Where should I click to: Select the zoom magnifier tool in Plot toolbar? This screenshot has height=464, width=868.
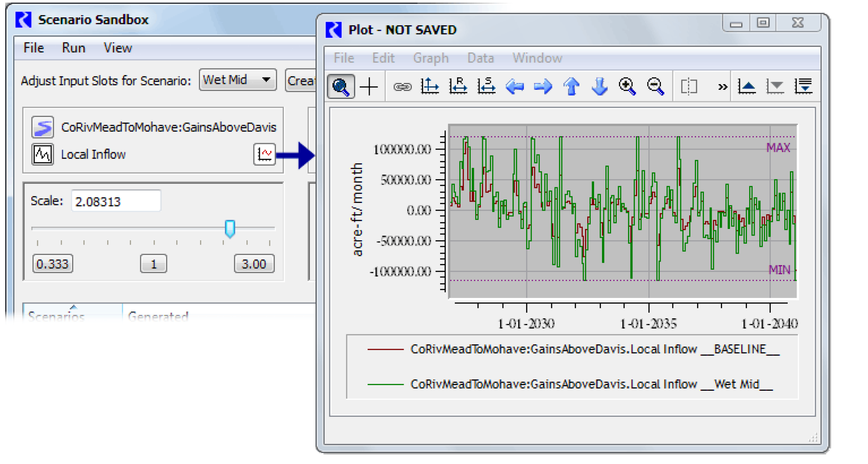click(341, 87)
